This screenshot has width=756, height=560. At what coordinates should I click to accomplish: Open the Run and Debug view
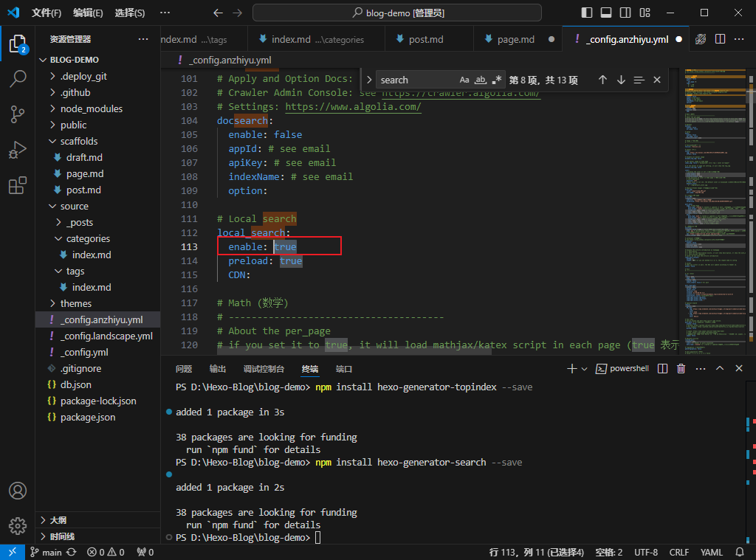pos(18,150)
